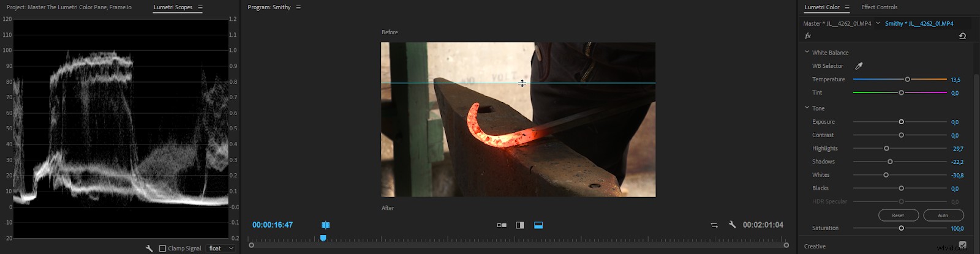Click the duration timecode 00:02:01:04

click(x=763, y=225)
